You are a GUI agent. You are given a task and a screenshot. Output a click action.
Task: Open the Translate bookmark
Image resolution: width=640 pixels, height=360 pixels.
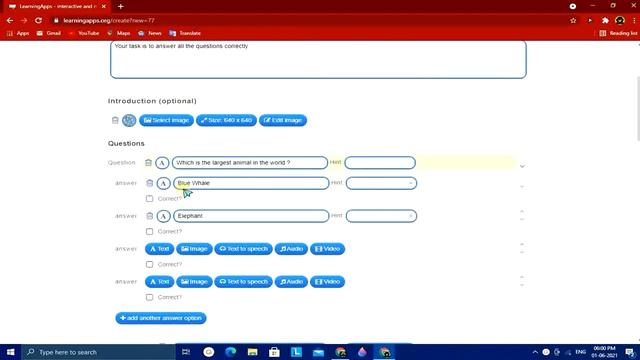point(185,33)
